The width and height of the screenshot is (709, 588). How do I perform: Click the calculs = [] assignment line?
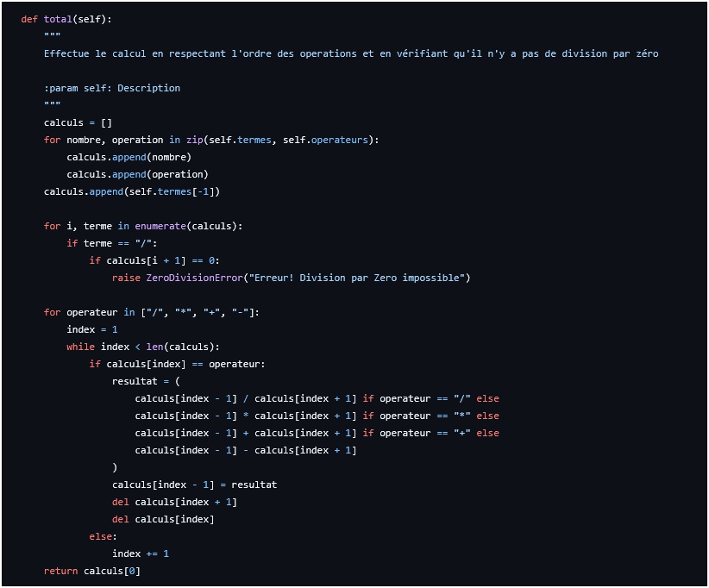[78, 122]
